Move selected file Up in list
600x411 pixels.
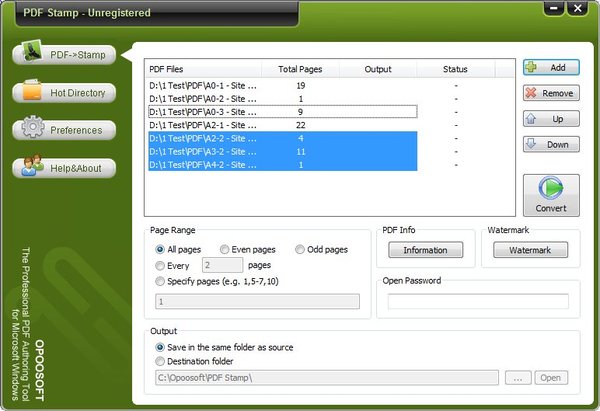[x=551, y=119]
